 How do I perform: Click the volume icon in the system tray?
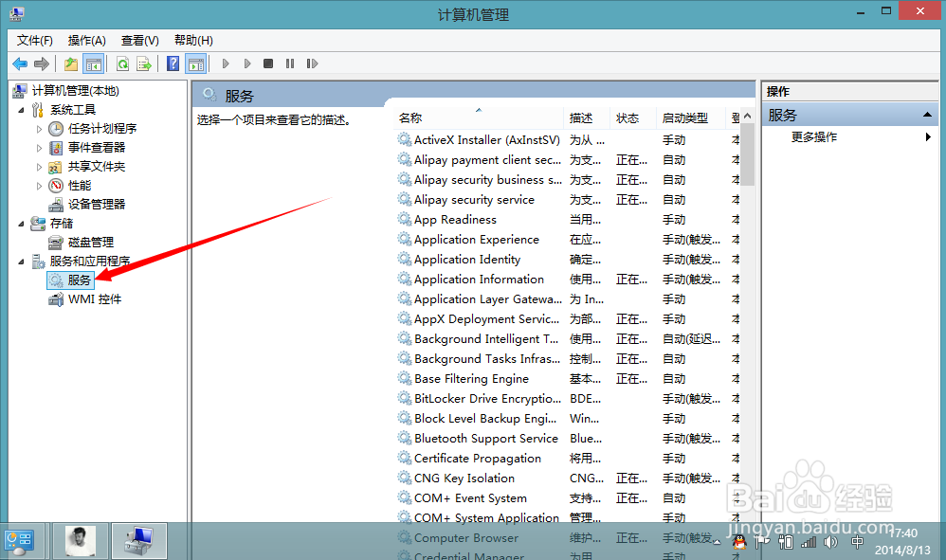point(830,542)
